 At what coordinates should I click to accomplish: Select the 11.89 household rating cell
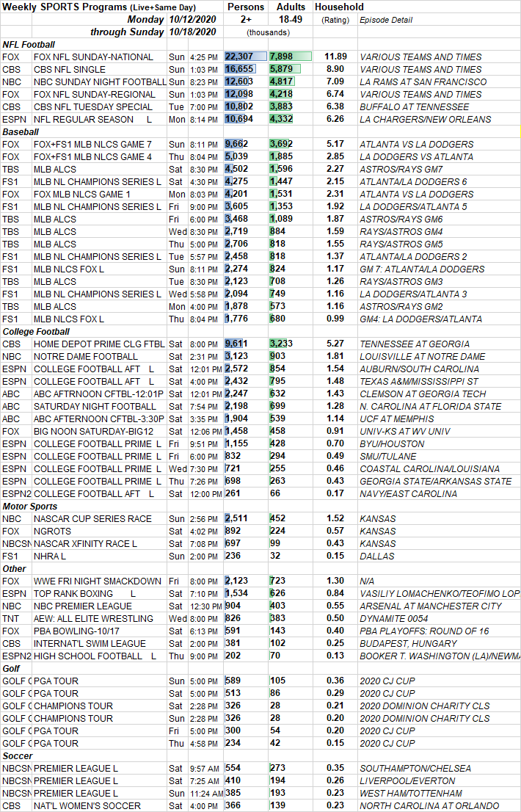coord(336,57)
